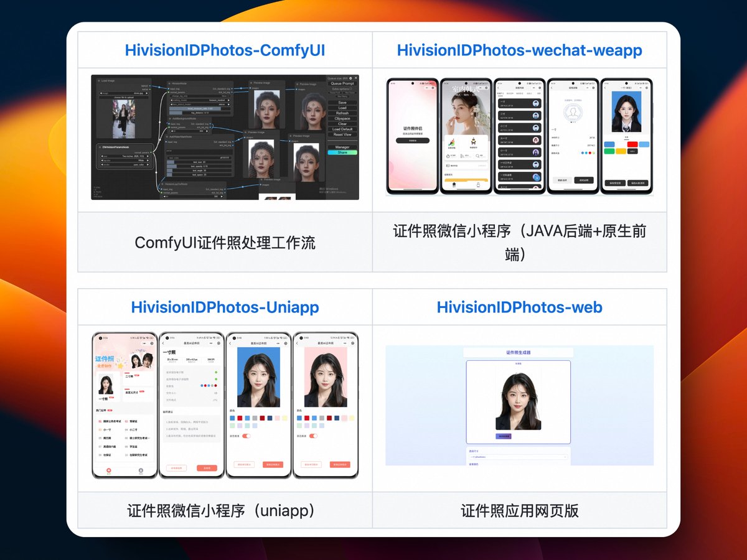Select the red background swatch in wechat-weapp phone
This screenshot has width=747, height=560.
coord(632,144)
